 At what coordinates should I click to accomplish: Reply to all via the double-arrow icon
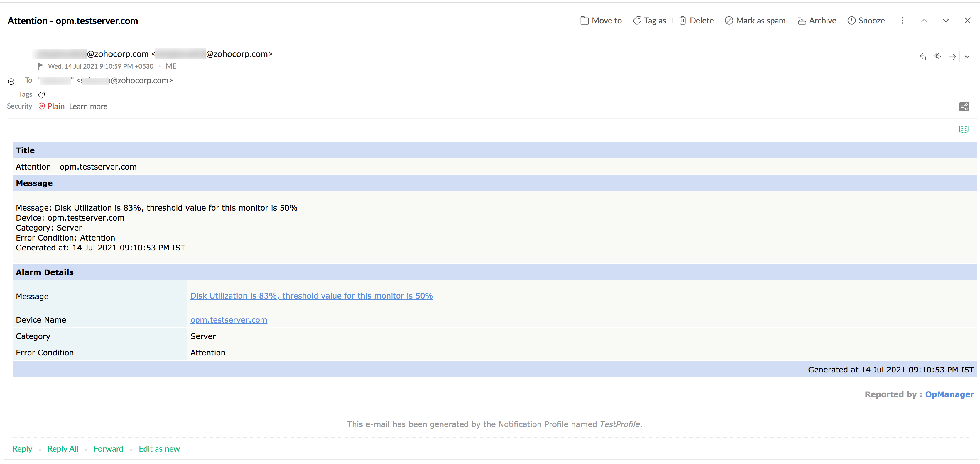pos(937,57)
